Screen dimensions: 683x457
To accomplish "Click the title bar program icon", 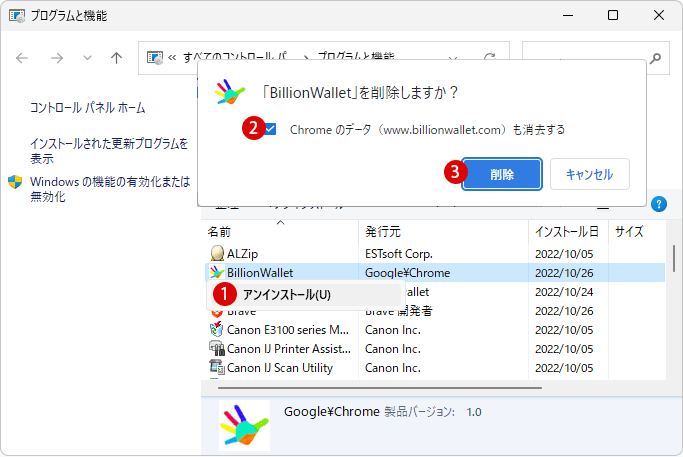I will click(17, 16).
